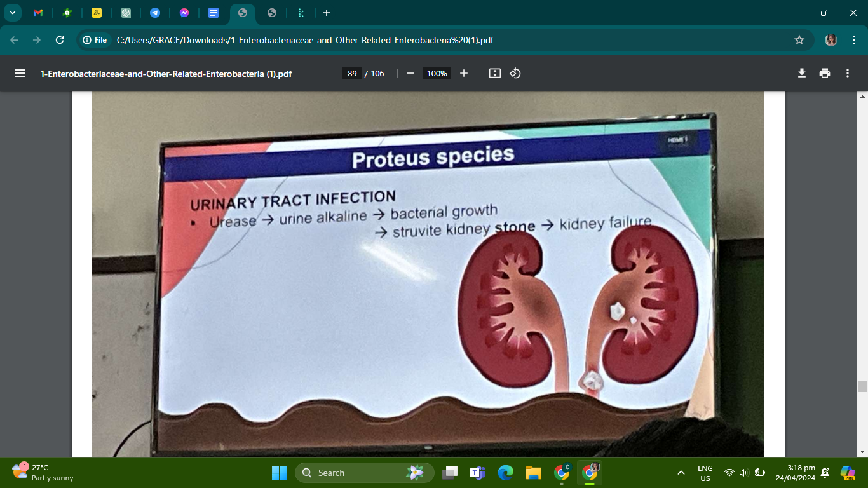This screenshot has height=488, width=868.
Task: Check battery status icon
Action: tap(759, 473)
